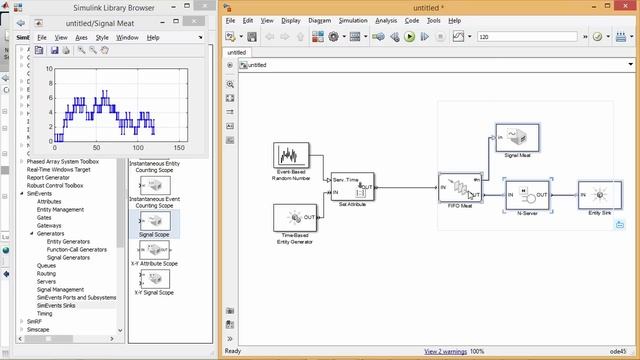Click the Set Attribute block
This screenshot has height=360, width=640.
click(352, 187)
